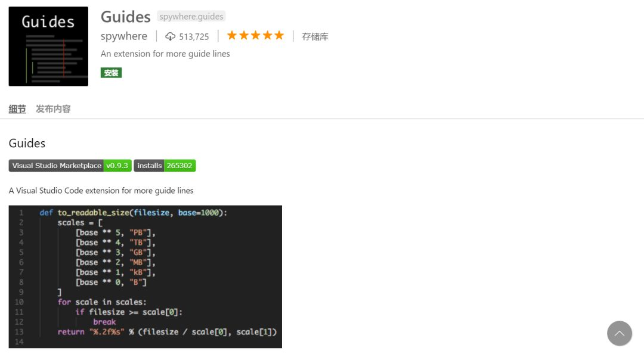Click the large Guides extension title
This screenshot has height=354, width=644.
(125, 17)
